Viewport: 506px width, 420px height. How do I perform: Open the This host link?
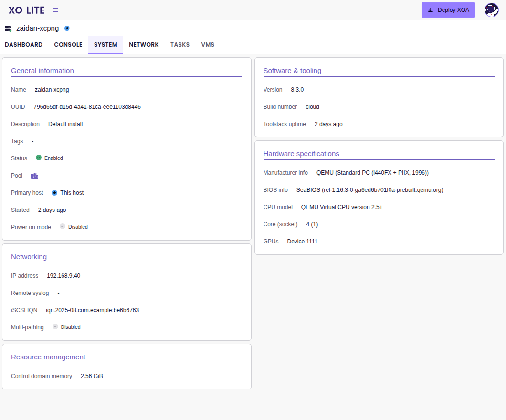pos(72,193)
